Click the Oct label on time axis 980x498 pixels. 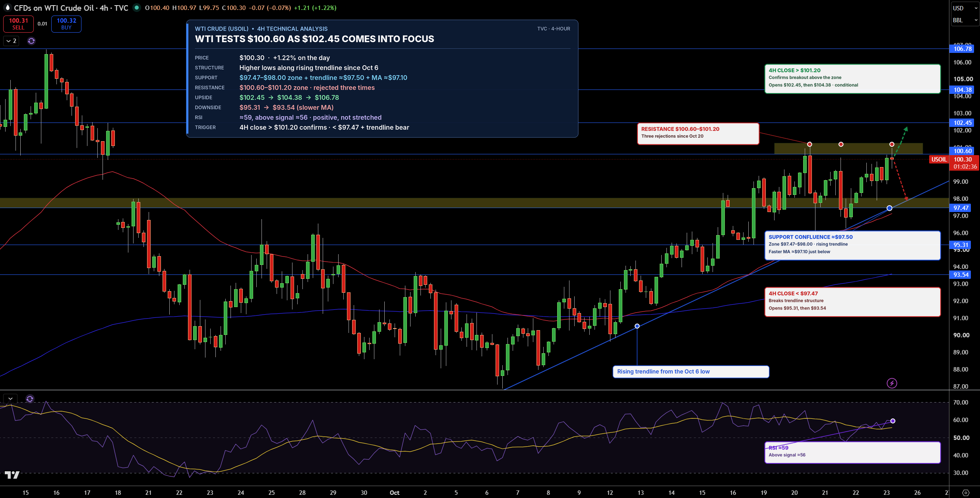tap(395, 493)
